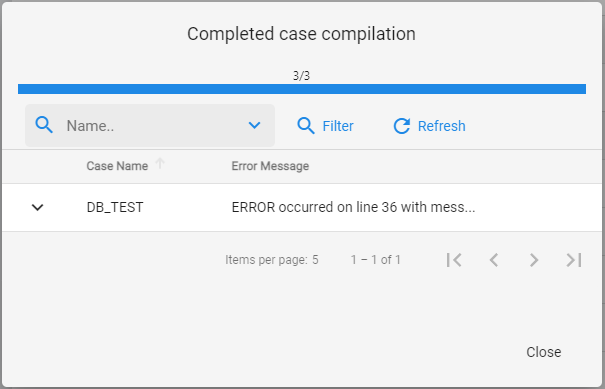Go to first page of results
The image size is (605, 389).
(x=454, y=260)
